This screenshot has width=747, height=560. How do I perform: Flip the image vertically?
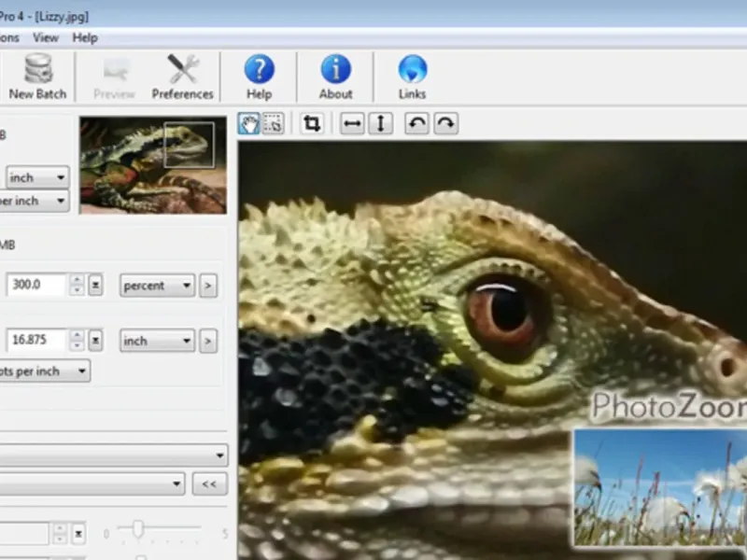380,124
